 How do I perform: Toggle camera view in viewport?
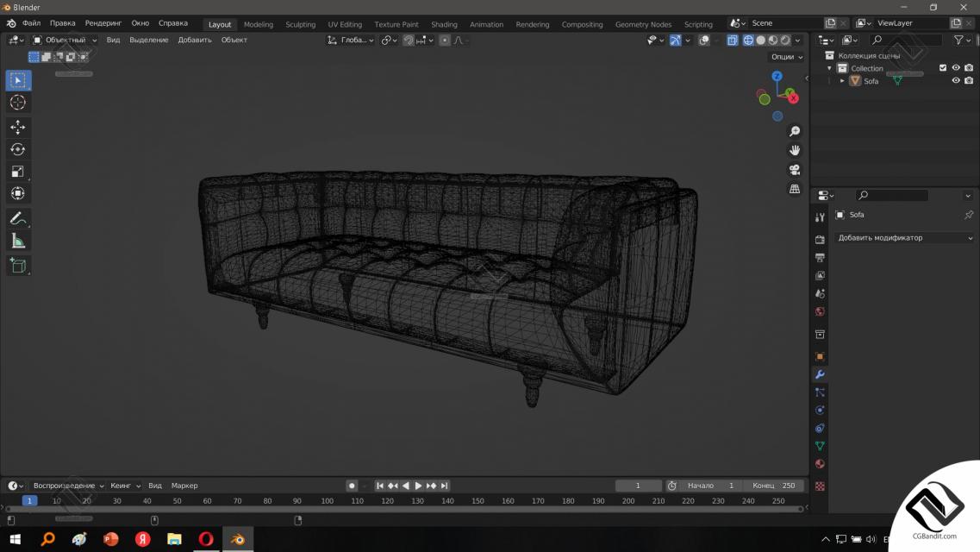pyautogui.click(x=795, y=169)
